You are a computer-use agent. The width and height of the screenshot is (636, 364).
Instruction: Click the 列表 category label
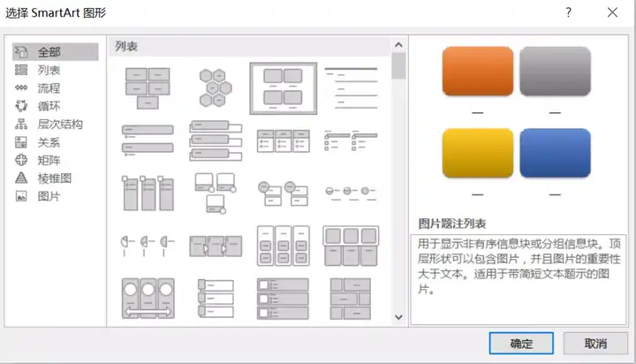(x=49, y=70)
